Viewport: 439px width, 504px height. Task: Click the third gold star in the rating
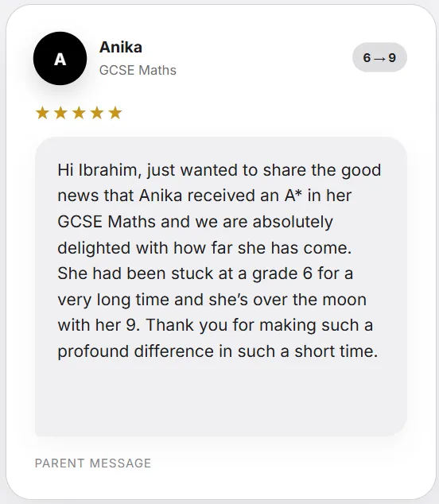(79, 113)
